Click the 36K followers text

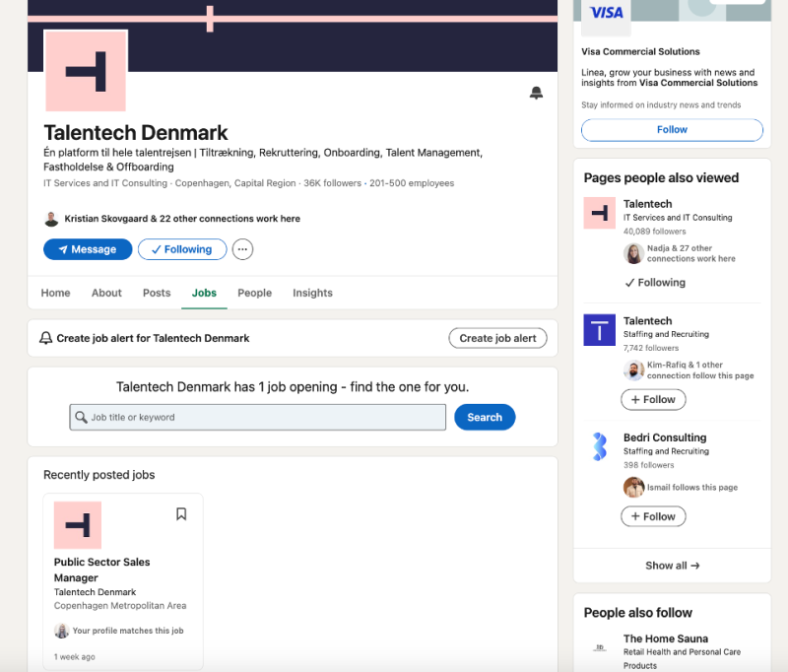pos(332,183)
